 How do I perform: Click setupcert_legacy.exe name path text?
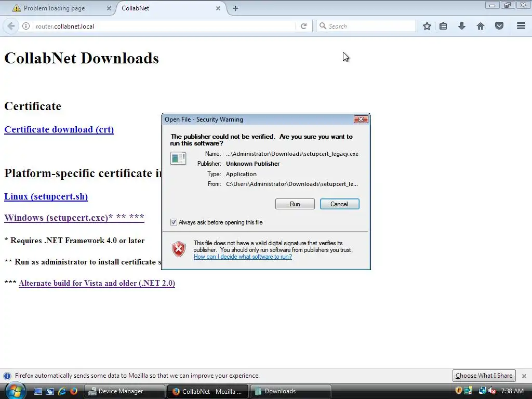tap(292, 154)
